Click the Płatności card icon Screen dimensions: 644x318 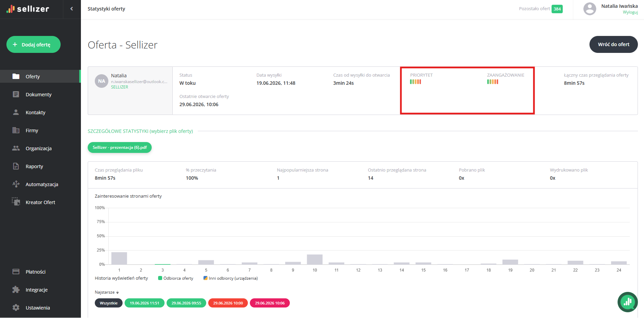pos(16,272)
